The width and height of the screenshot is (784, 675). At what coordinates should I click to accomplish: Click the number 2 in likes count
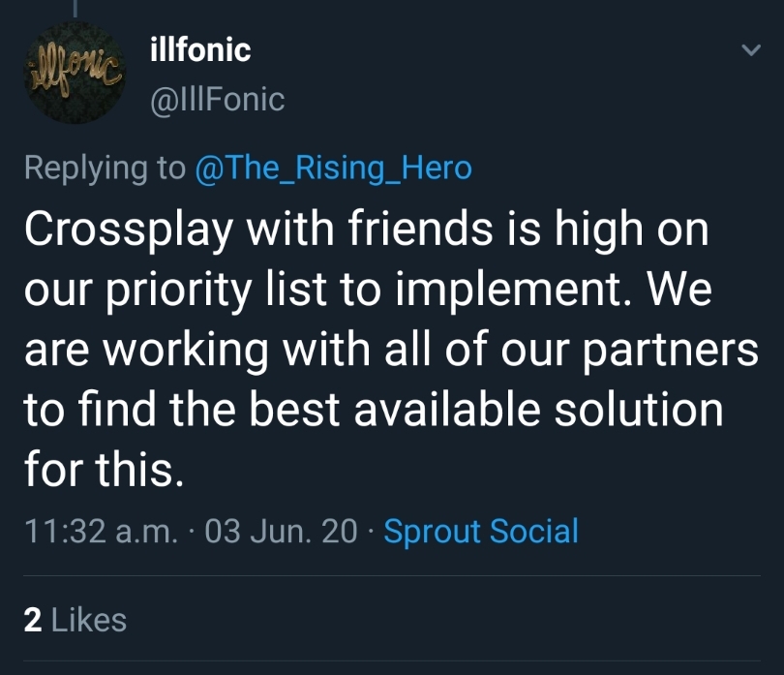[x=33, y=620]
